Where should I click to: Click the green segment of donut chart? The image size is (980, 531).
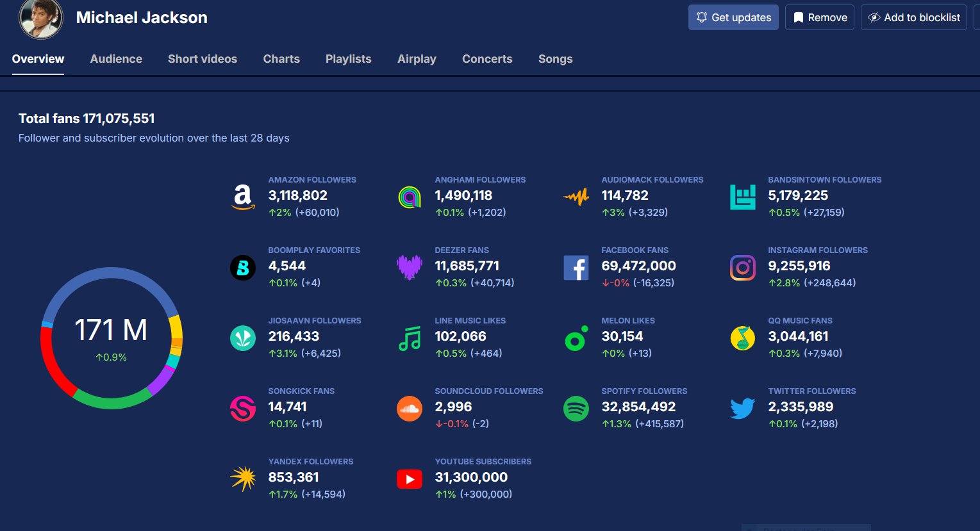point(112,404)
